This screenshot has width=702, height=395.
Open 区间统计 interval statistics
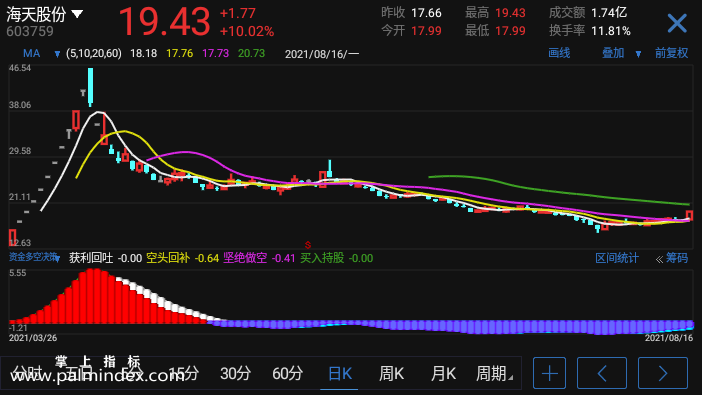[616, 258]
